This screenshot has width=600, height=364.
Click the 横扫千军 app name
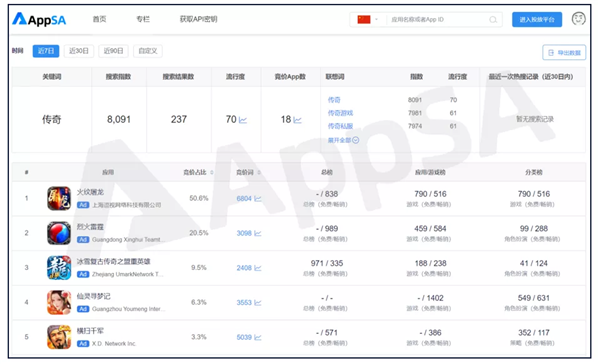point(90,331)
